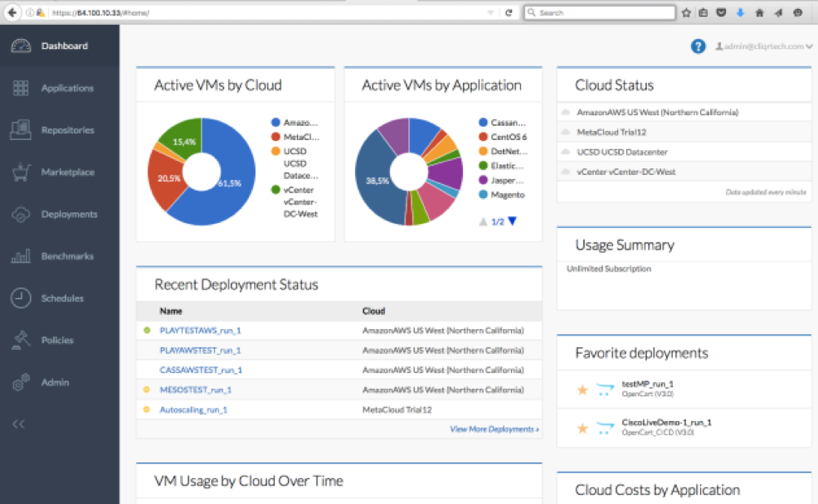
Task: Toggle the CentOS 6 legend entry
Action: [503, 137]
